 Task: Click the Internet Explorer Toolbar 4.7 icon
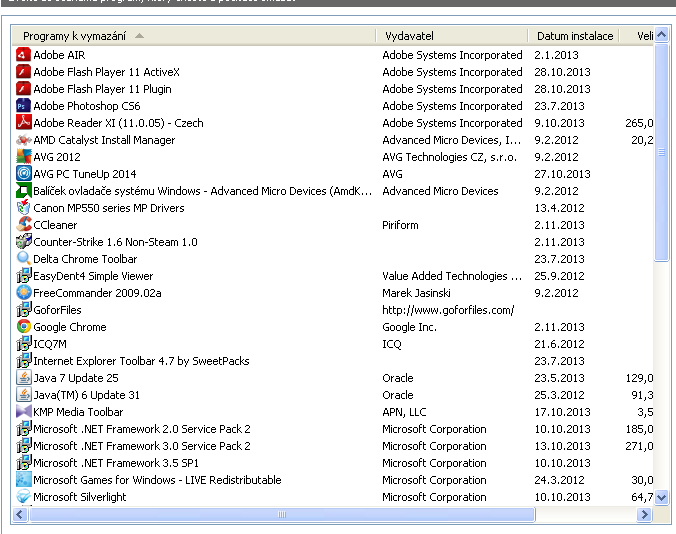click(x=23, y=361)
